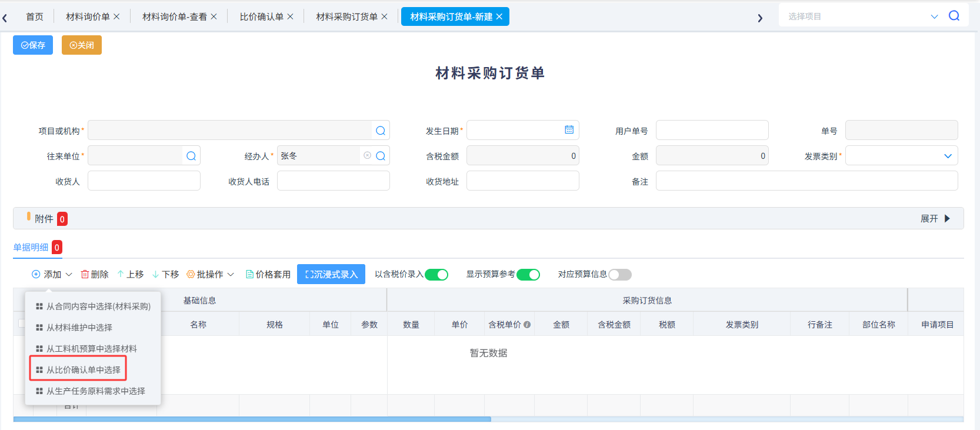Click the 收货人电话 input field
Viewport: 980px width, 430px height.
pos(334,181)
